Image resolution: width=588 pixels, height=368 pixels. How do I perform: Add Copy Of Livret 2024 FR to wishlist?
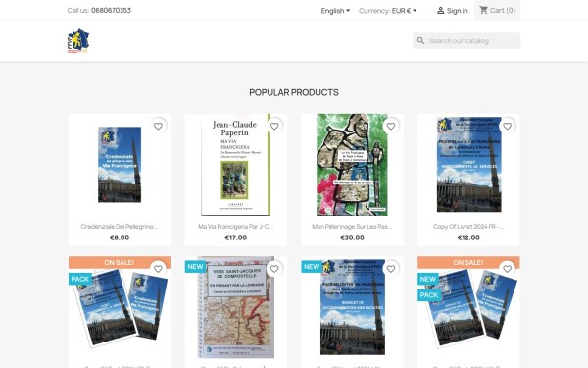tap(507, 127)
